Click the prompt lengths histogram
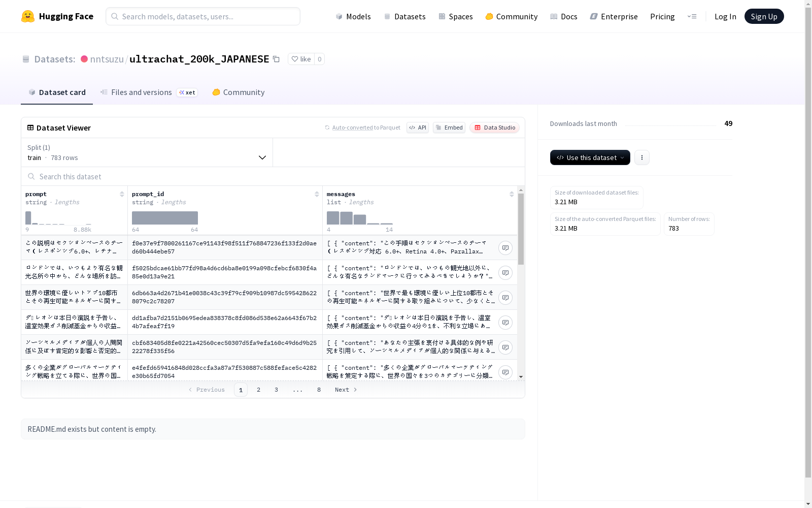This screenshot has height=508, width=812. pos(58,218)
